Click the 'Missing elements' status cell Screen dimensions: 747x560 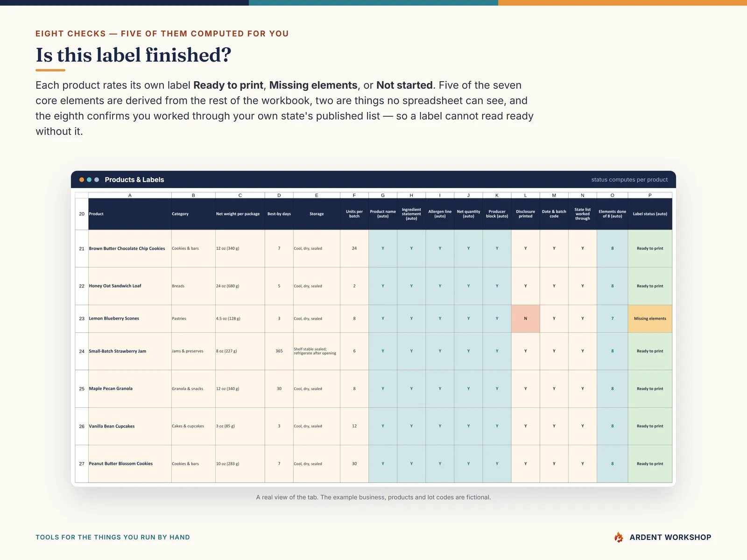pos(650,319)
